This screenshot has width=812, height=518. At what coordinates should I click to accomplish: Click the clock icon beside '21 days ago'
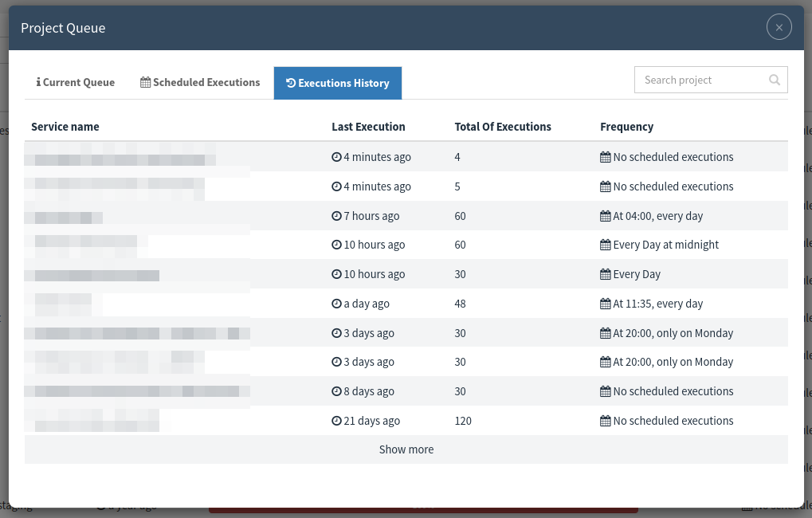pos(336,421)
